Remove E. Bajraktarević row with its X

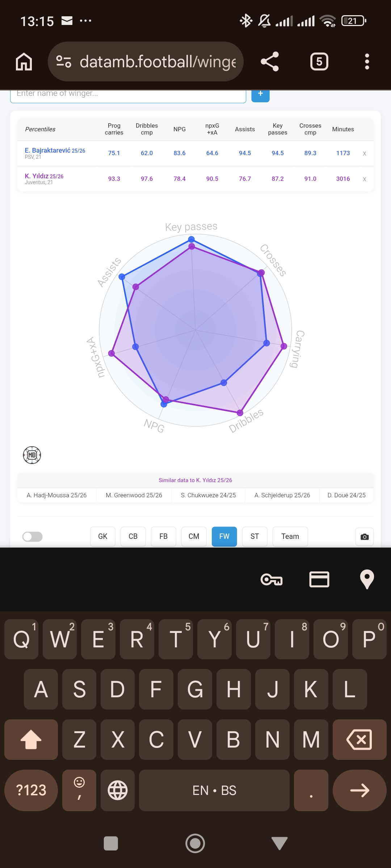click(364, 153)
